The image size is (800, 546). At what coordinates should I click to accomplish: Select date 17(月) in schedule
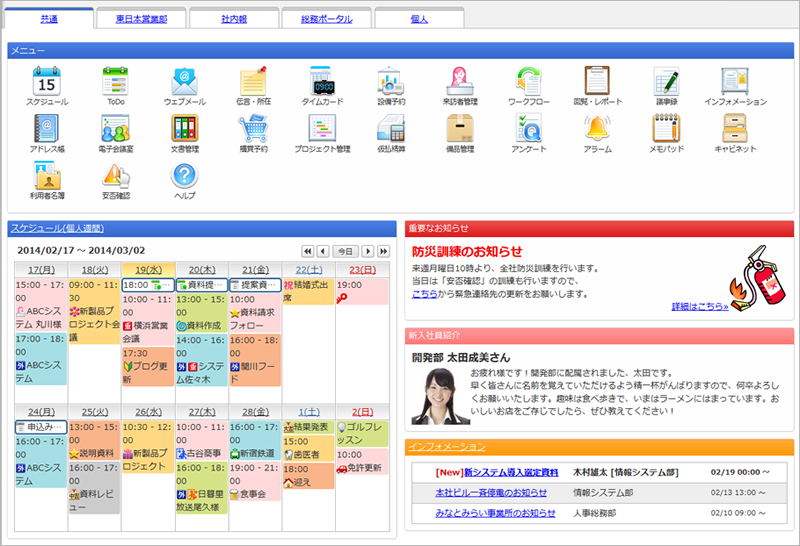pyautogui.click(x=41, y=270)
